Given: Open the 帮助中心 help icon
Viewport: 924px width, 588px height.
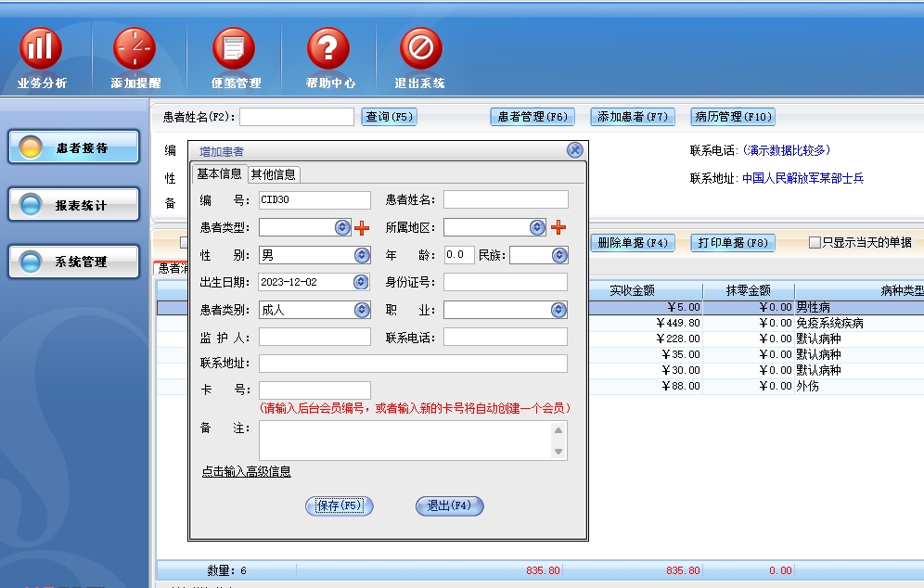Looking at the screenshot, I should tap(328, 48).
